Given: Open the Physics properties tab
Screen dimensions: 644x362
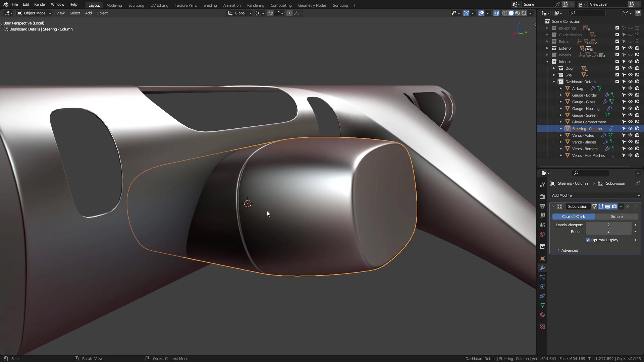Looking at the screenshot, I should (542, 287).
